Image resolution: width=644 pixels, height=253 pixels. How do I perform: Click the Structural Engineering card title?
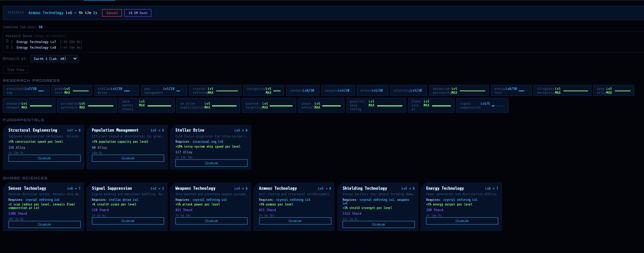click(x=33, y=130)
